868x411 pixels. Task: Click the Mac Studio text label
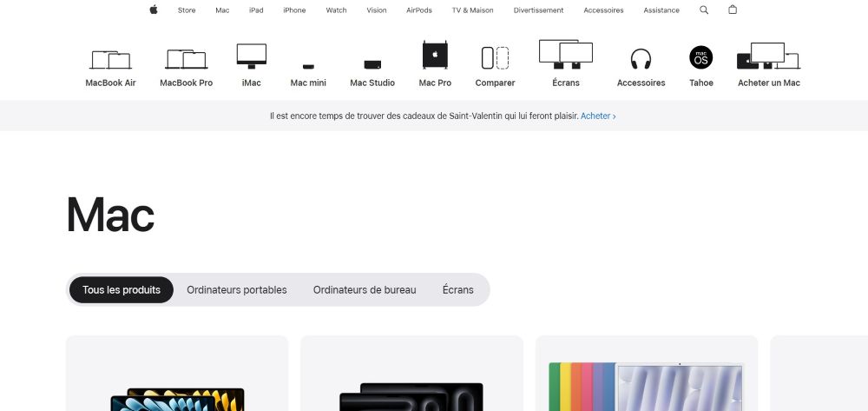[372, 83]
